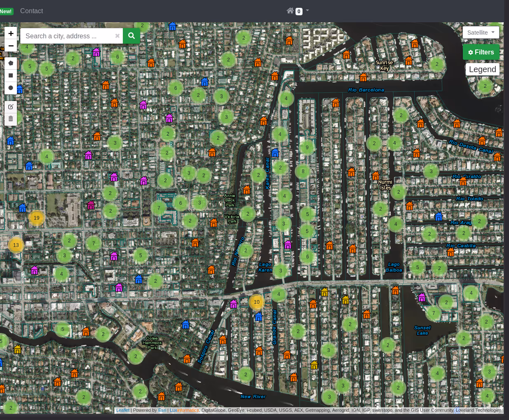Image resolution: width=509 pixels, height=420 pixels.
Task: Expand the yellow cluster marker labeled 13
Action: (x=16, y=245)
